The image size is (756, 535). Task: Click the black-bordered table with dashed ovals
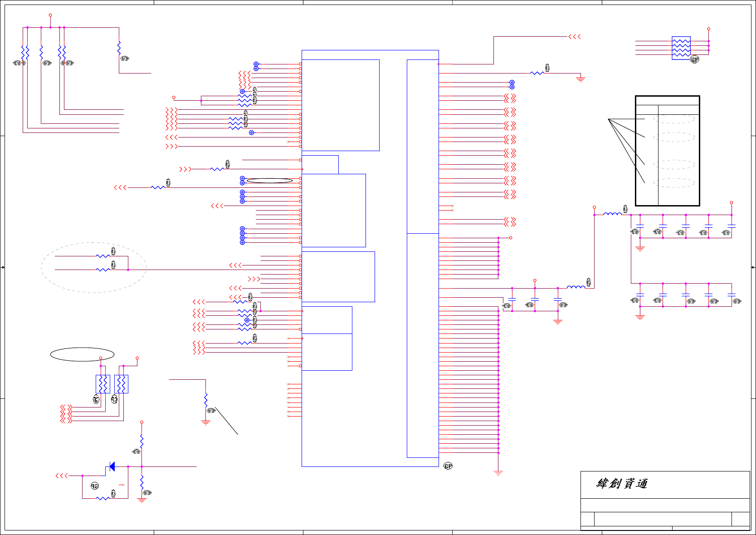coord(668,151)
